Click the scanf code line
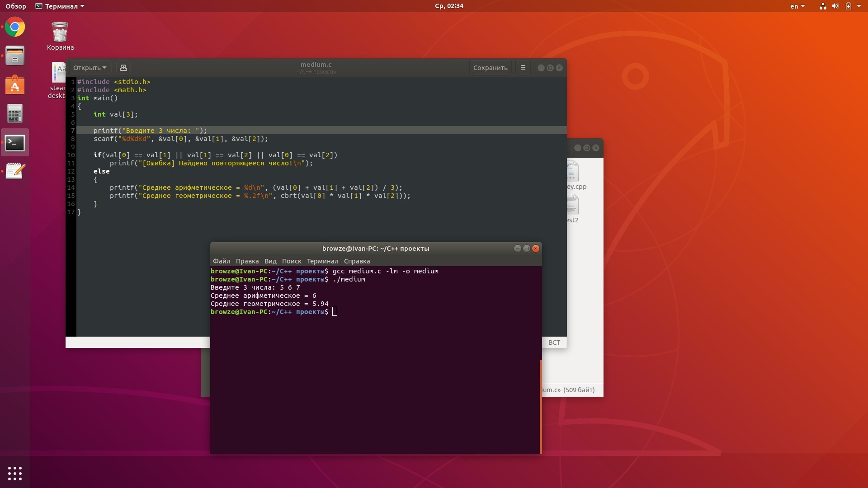The width and height of the screenshot is (868, 488). pos(180,139)
